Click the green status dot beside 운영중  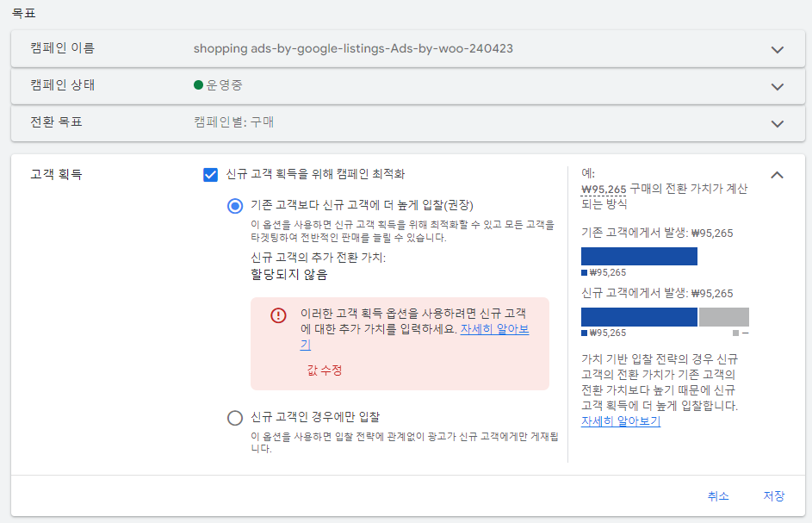point(198,85)
